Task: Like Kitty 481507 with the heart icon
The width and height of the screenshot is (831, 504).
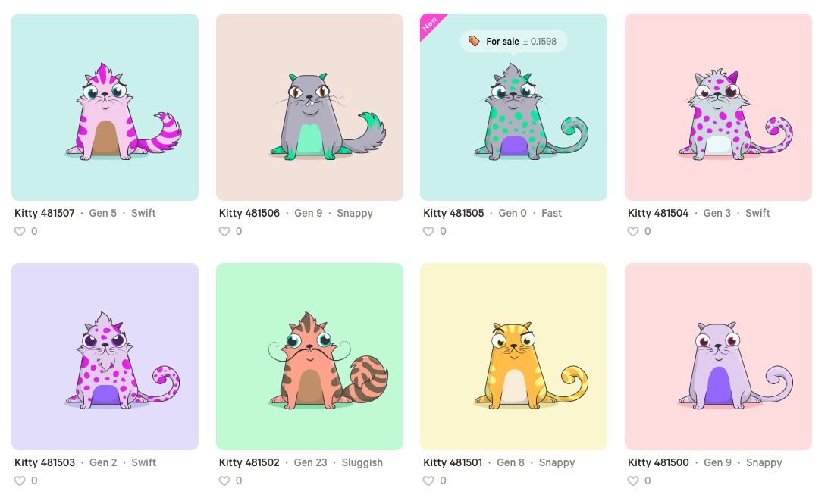Action: (x=20, y=232)
